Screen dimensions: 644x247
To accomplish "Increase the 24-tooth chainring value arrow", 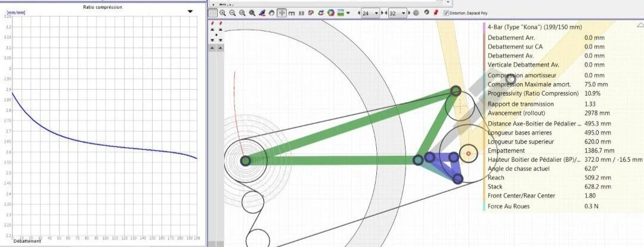I will tap(382, 12).
